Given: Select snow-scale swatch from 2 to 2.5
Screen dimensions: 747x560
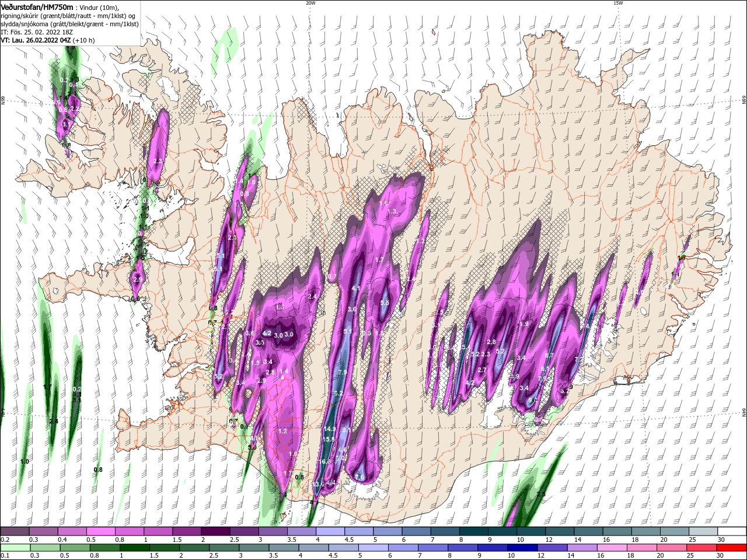Looking at the screenshot, I should [215, 531].
